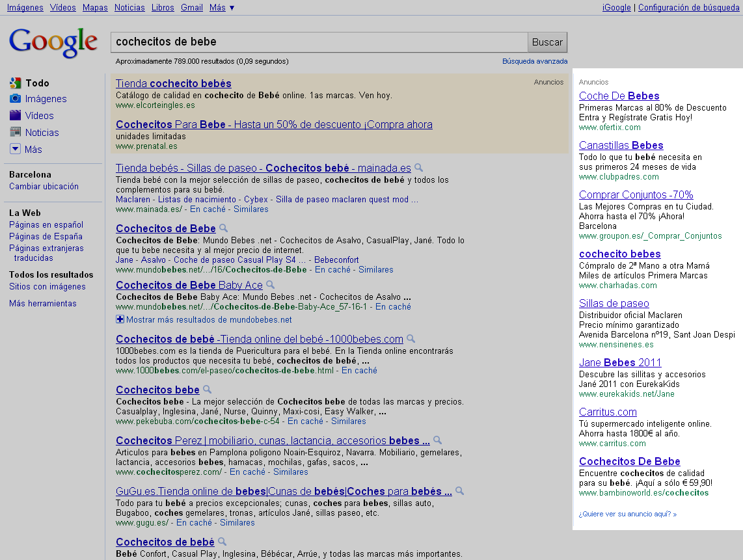Click the magnifier beside the last Cochecitos de bebé result

(222, 542)
